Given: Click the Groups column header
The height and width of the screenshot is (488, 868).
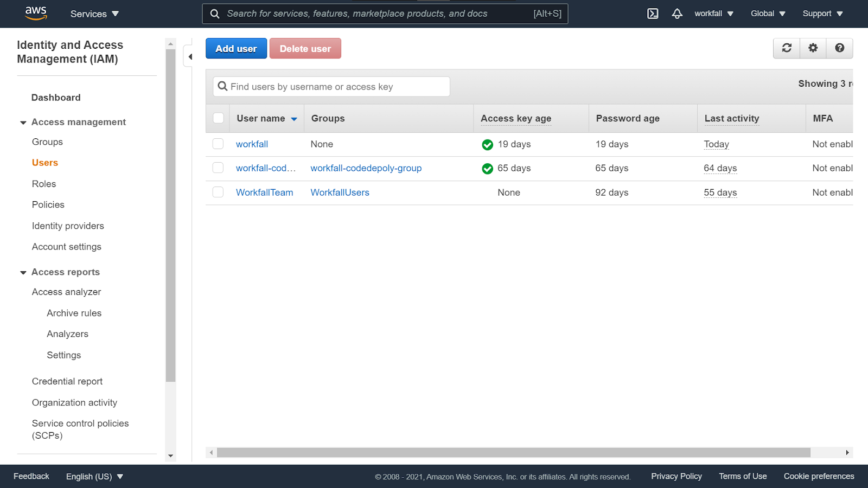Looking at the screenshot, I should (328, 118).
